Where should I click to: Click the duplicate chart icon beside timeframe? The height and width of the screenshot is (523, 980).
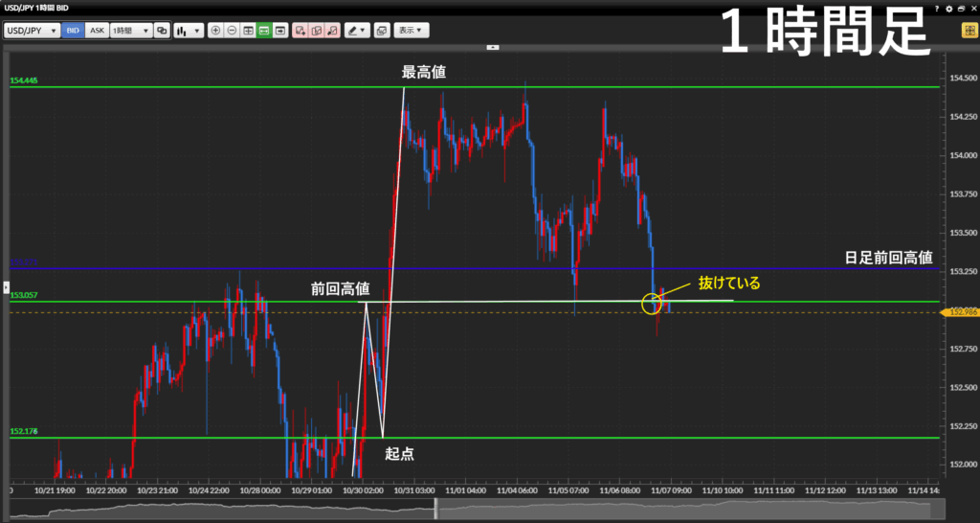click(x=162, y=31)
